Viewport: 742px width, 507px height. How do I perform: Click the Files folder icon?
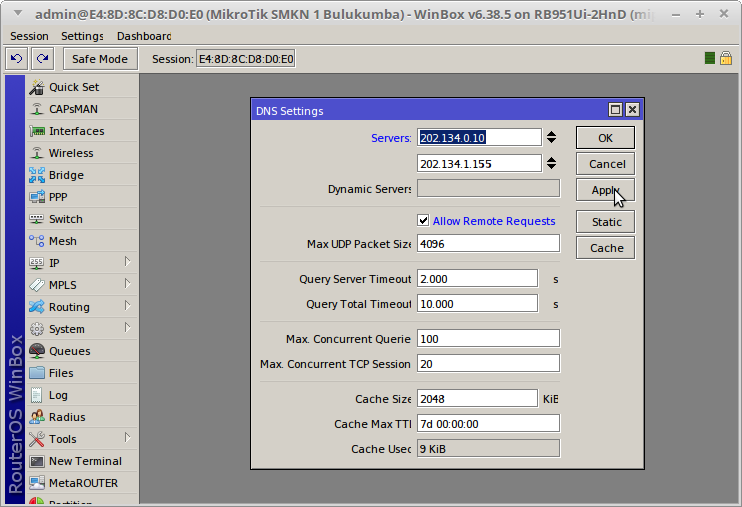(x=36, y=373)
